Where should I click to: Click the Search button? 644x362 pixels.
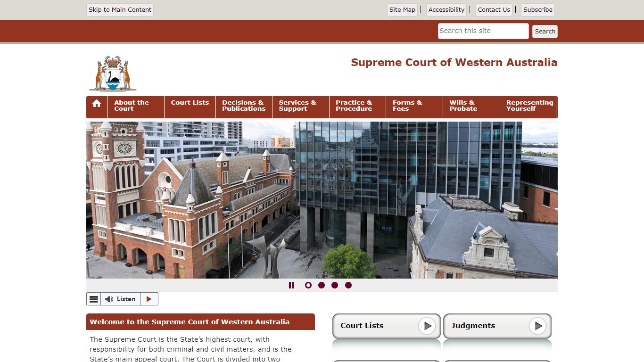(545, 32)
